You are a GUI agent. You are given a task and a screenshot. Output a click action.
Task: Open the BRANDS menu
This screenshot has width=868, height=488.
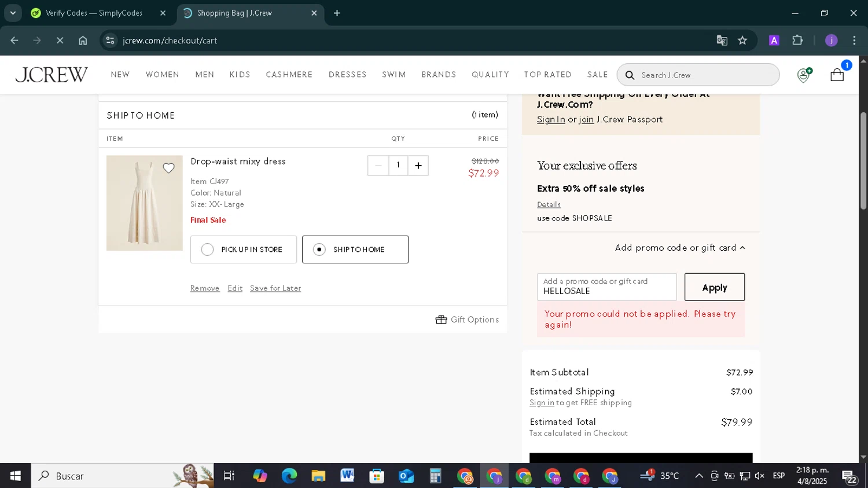click(439, 75)
